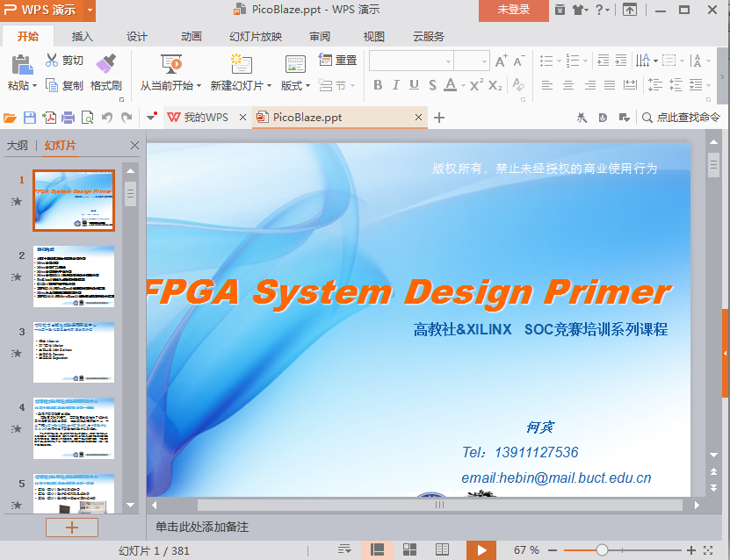Open the WPS 演示 application menu arrow
The image size is (730, 560).
90,10
